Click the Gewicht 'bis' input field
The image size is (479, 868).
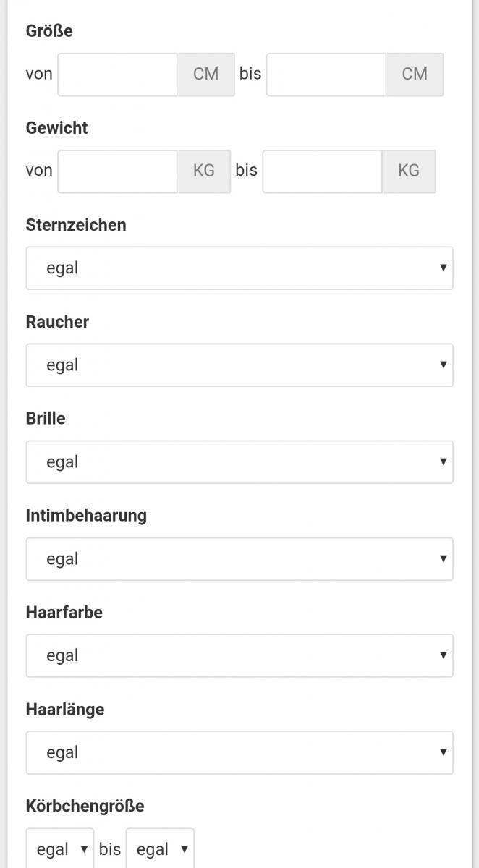322,171
